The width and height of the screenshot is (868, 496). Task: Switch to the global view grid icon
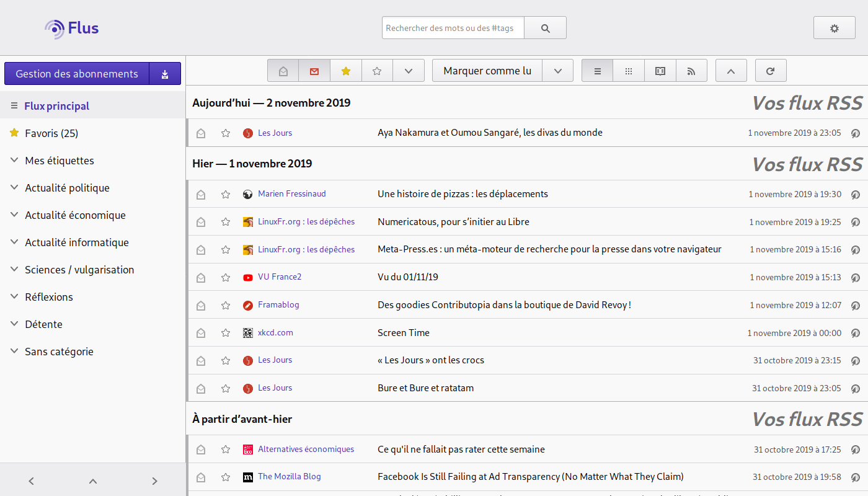629,71
